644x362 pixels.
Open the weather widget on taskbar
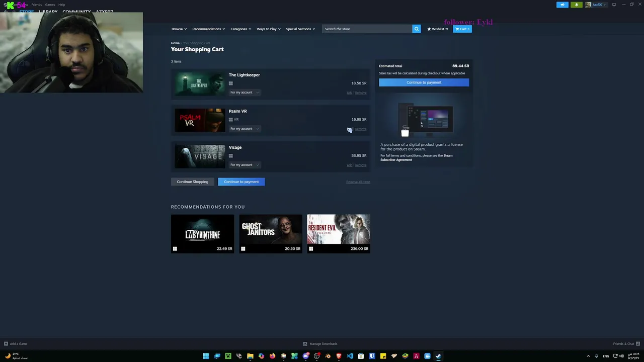click(x=17, y=356)
